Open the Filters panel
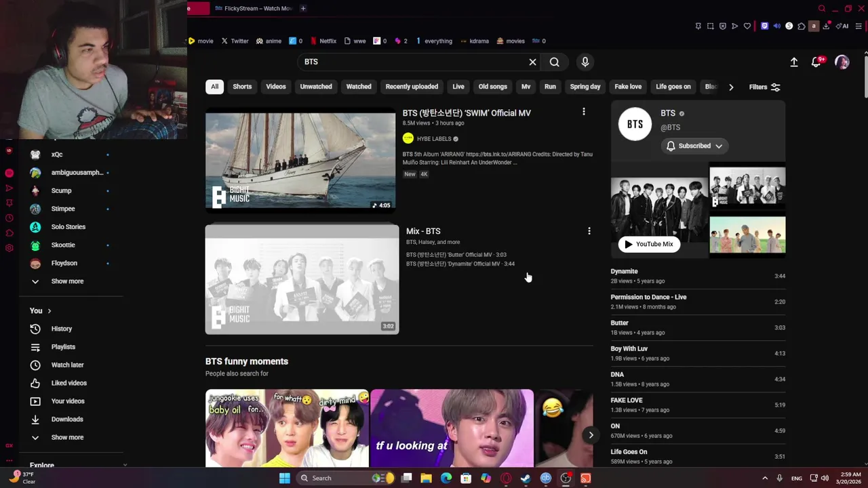This screenshot has width=868, height=488. coord(764,87)
